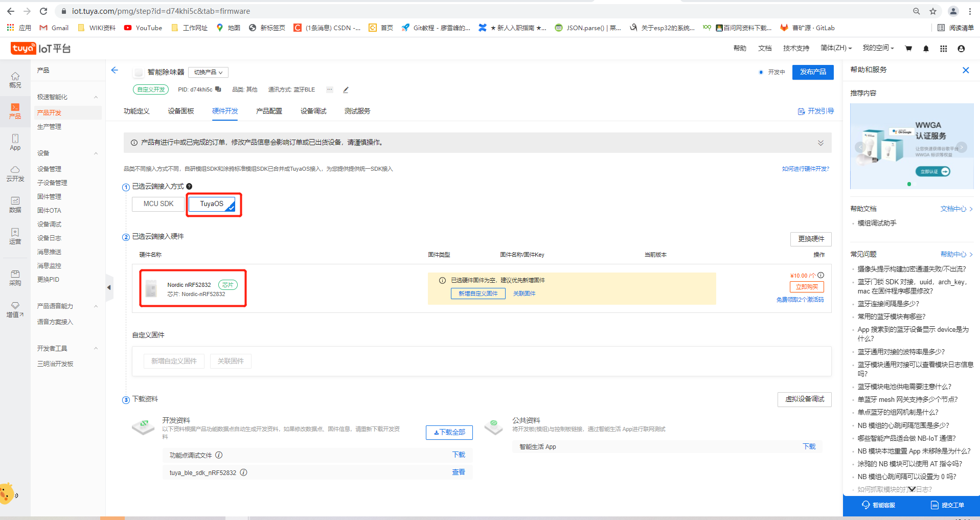Image resolution: width=980 pixels, height=520 pixels.
Task: Click the info icon next to 功能点调试文件
Action: (x=219, y=455)
